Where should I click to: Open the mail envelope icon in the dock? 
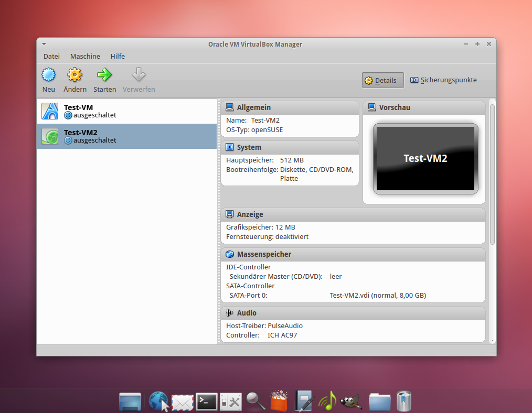click(x=183, y=403)
